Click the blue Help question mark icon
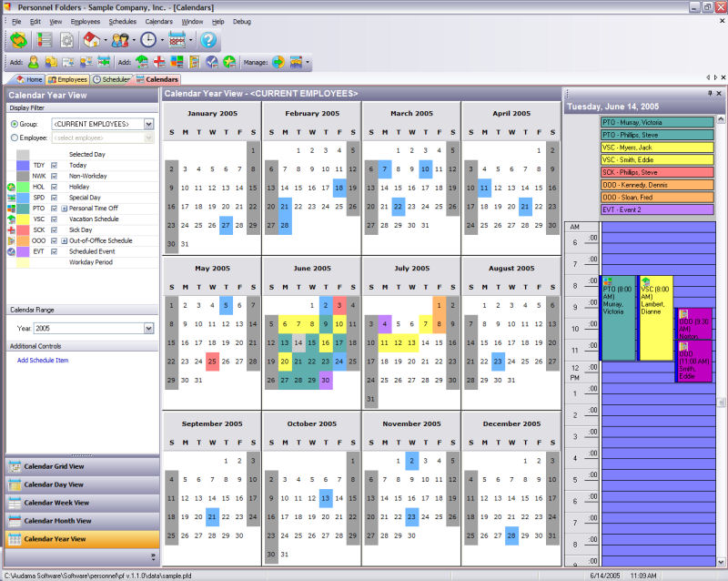Screen dimensions: 728x581 (208, 40)
